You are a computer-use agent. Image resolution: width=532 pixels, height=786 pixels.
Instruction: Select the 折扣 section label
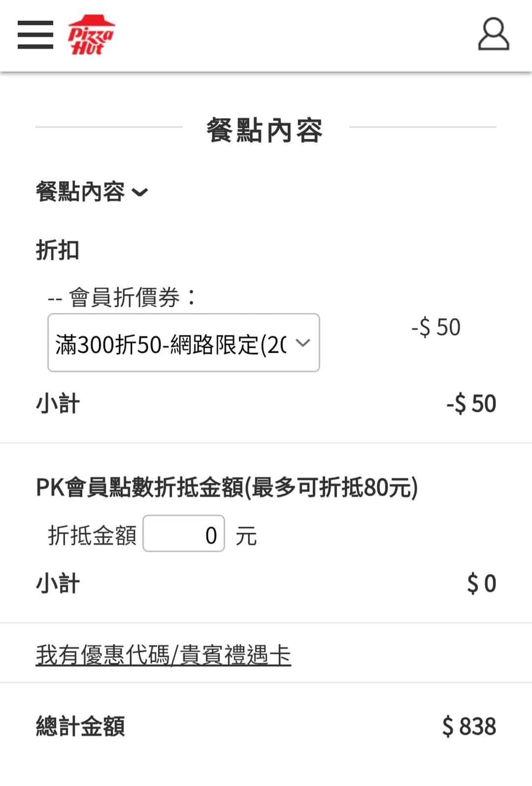click(57, 251)
